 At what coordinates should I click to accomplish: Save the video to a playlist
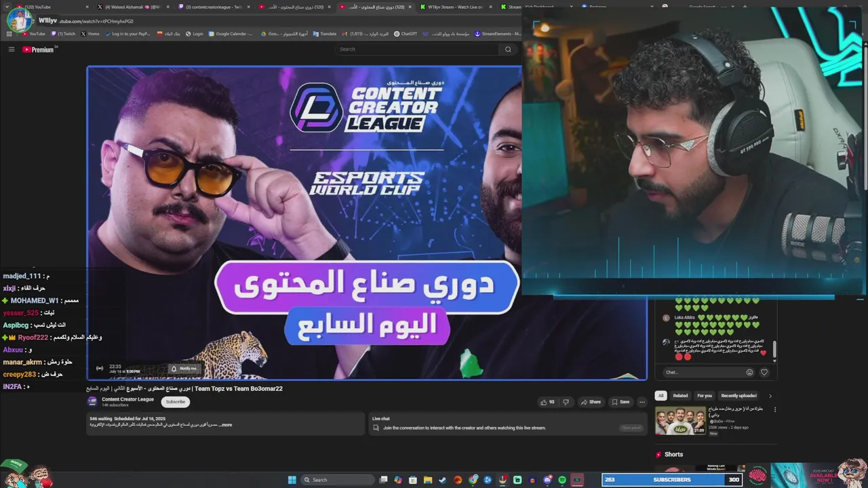[620, 402]
